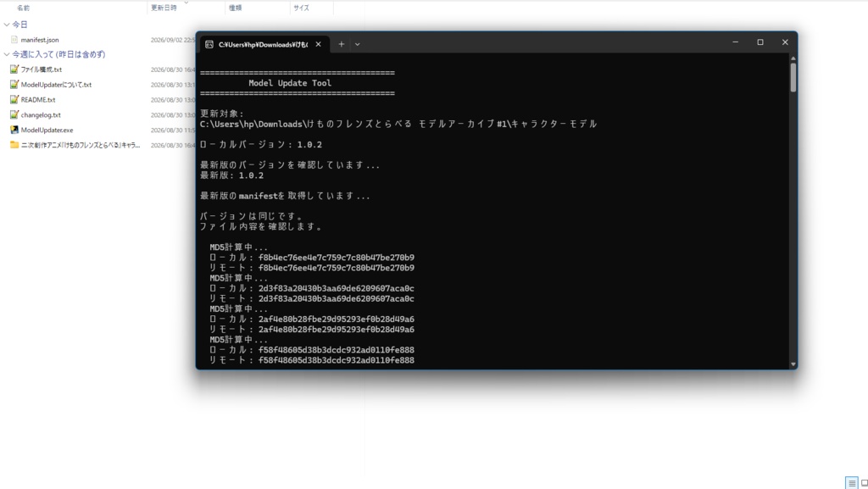Select the ファイル構成.txt file name
This screenshot has height=489, width=868.
click(x=42, y=69)
